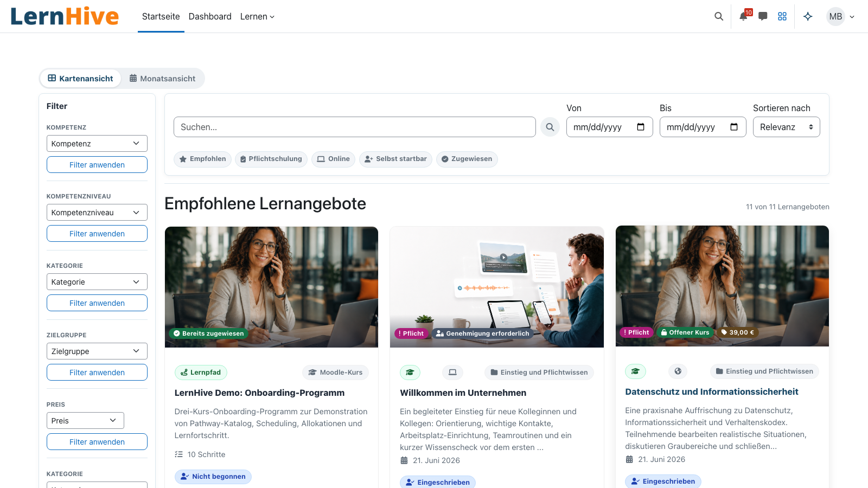The image size is (868, 488).
Task: Open the Sortieren nach Relevanz dropdown
Action: click(786, 127)
